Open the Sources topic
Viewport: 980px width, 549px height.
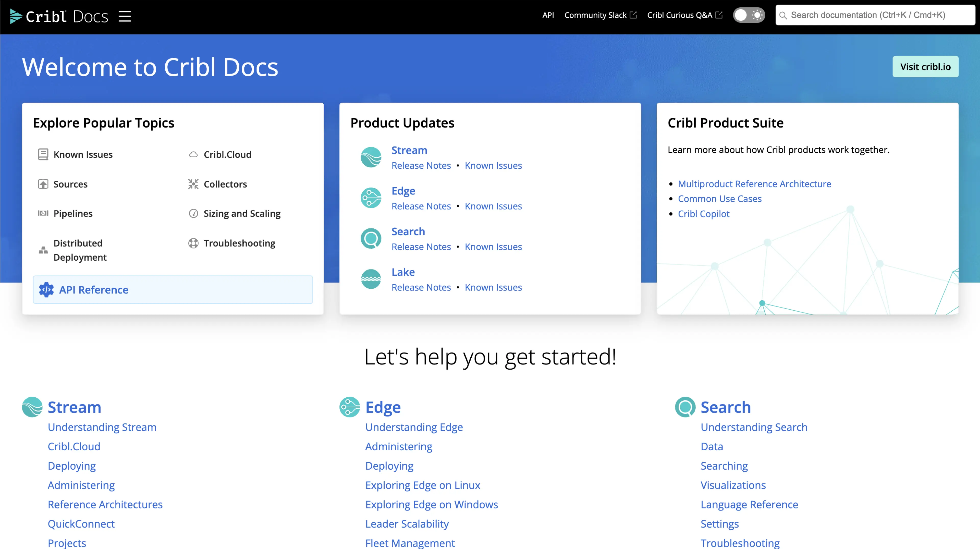(70, 184)
